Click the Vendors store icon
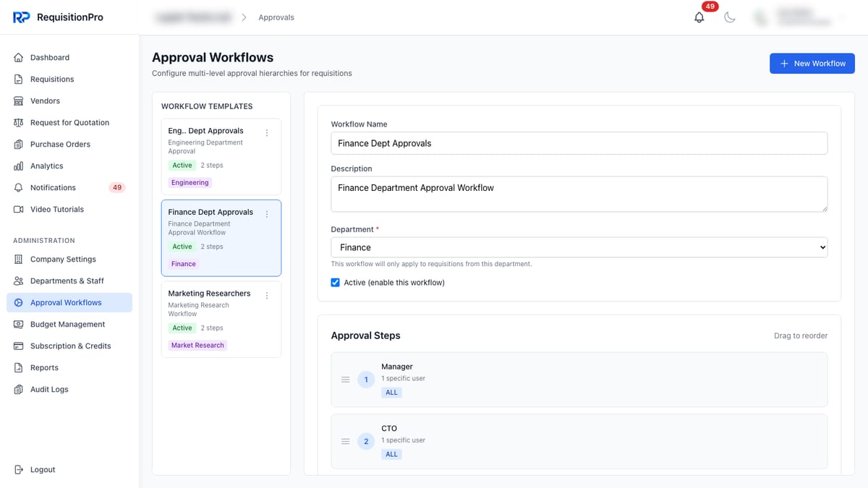The width and height of the screenshot is (868, 488). pos(19,100)
